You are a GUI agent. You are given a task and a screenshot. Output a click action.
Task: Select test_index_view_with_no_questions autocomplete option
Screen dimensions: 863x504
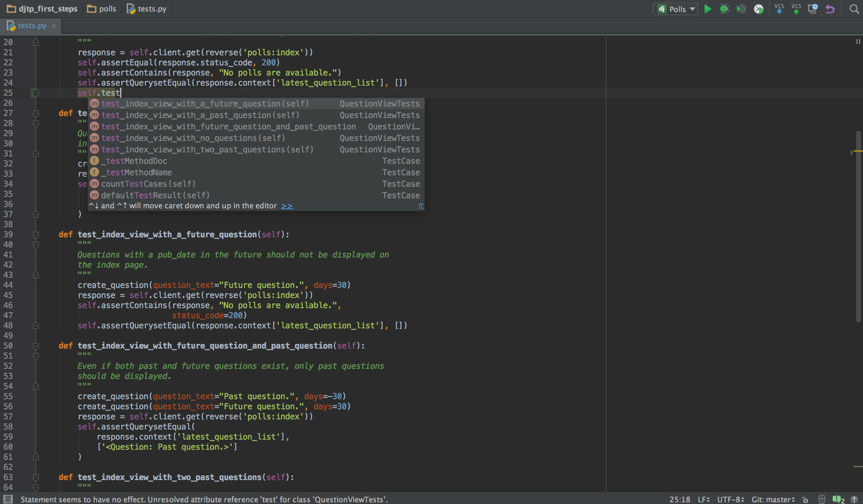[193, 138]
